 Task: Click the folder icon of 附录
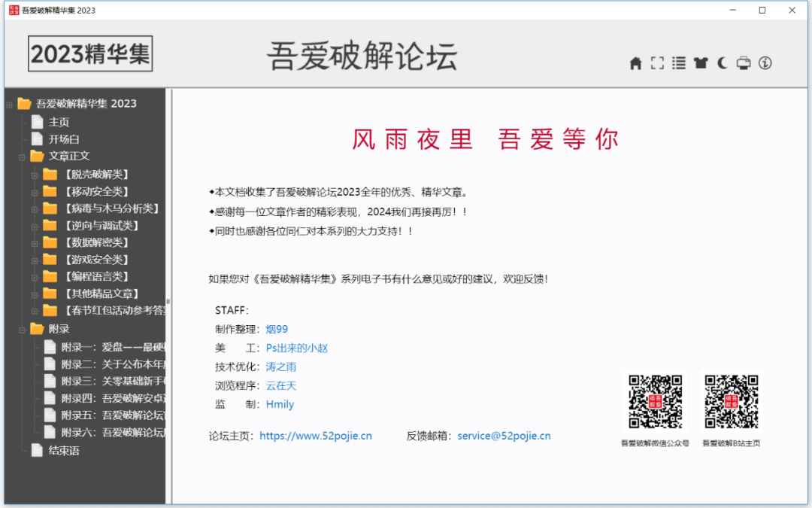point(37,329)
